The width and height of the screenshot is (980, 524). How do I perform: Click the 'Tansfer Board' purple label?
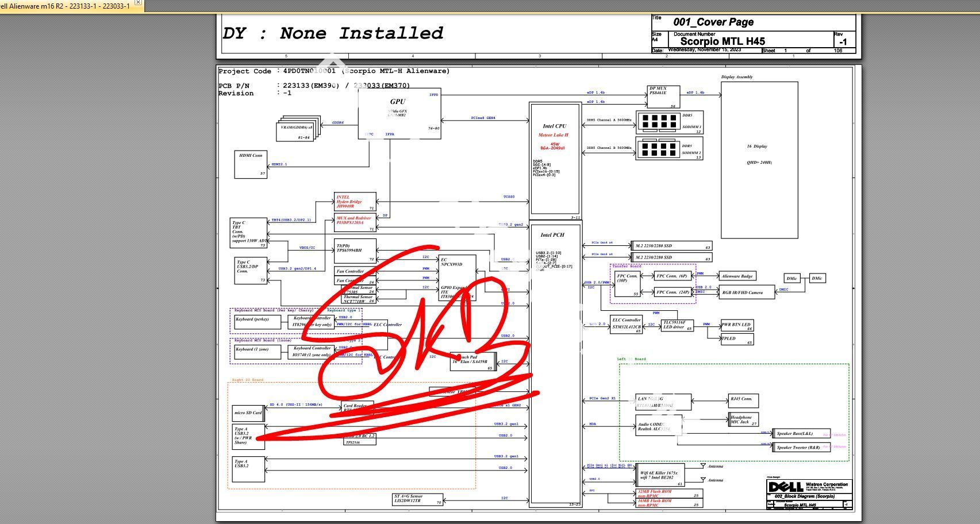coord(627,266)
